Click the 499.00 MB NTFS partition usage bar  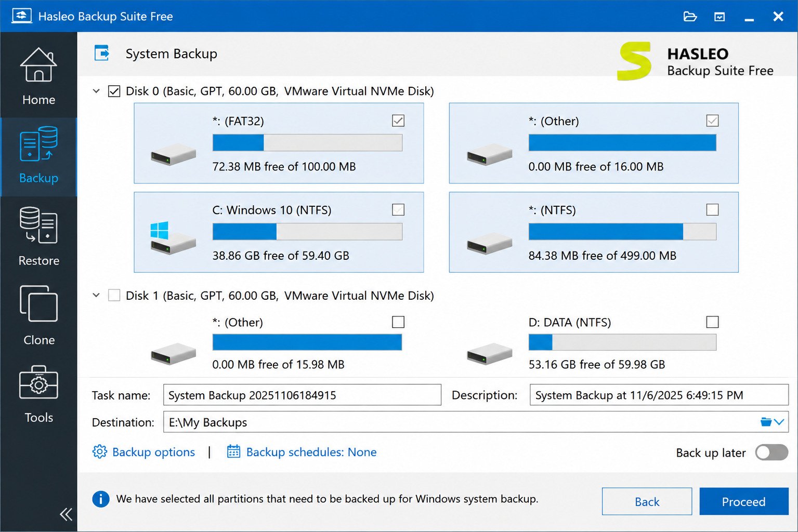pos(622,231)
